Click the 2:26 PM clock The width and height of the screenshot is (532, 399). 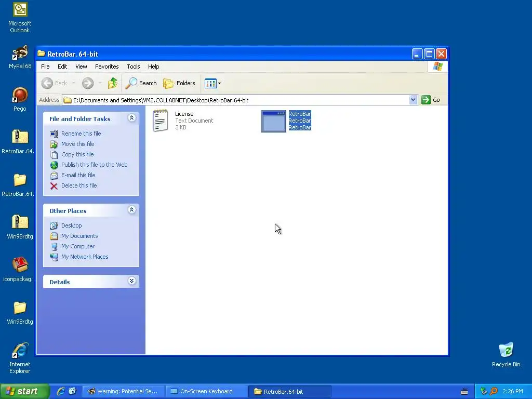[513, 391]
